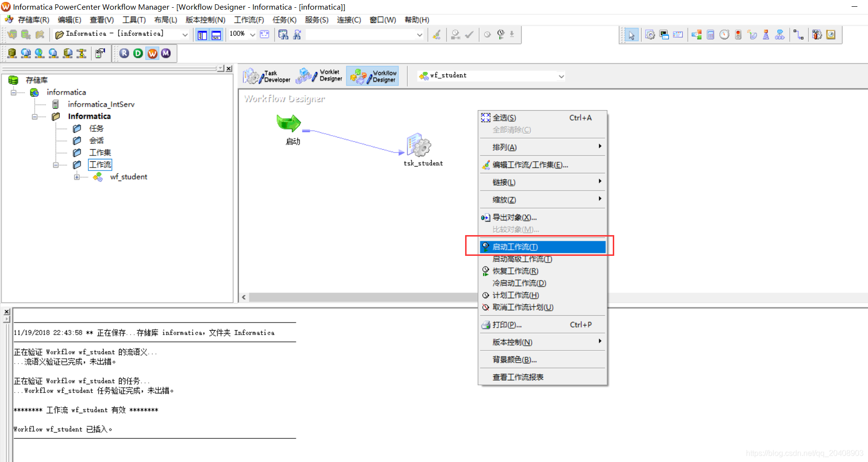The height and width of the screenshot is (462, 868).
Task: Switch to the Worklet Designer tab
Action: 319,76
